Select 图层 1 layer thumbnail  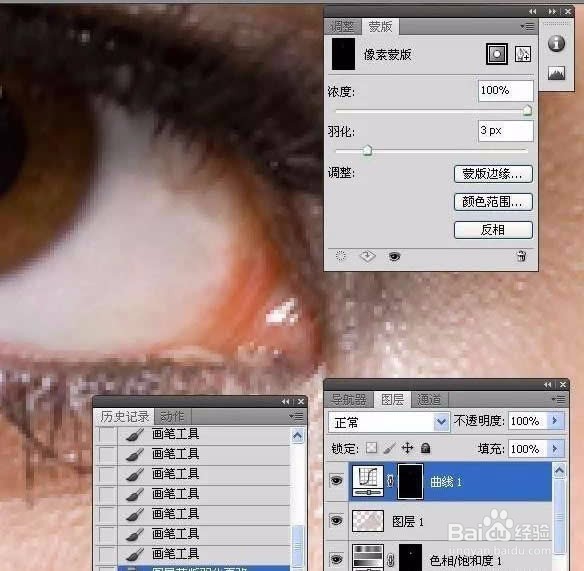(x=368, y=521)
